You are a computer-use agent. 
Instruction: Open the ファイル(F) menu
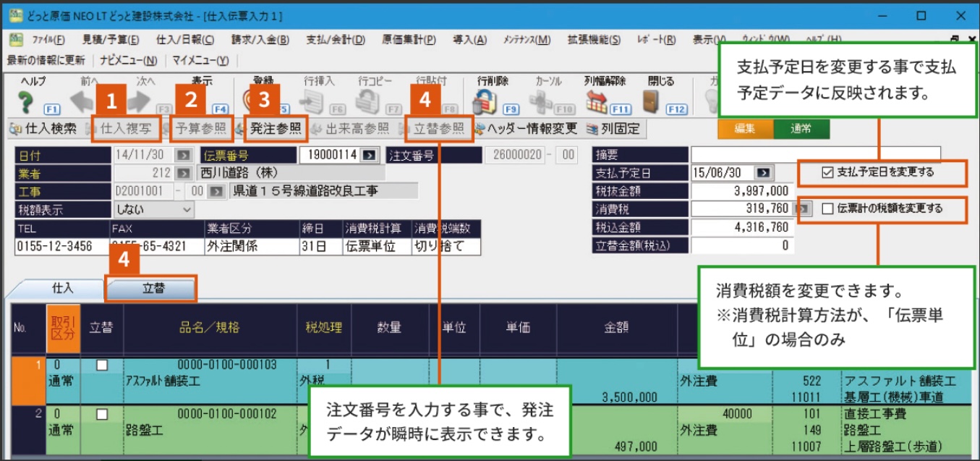(x=48, y=40)
